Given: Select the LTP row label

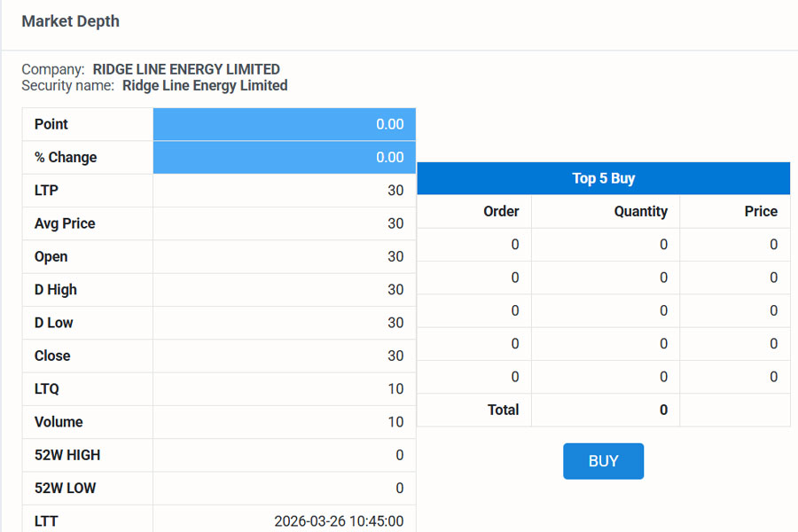Looking at the screenshot, I should pos(46,191).
